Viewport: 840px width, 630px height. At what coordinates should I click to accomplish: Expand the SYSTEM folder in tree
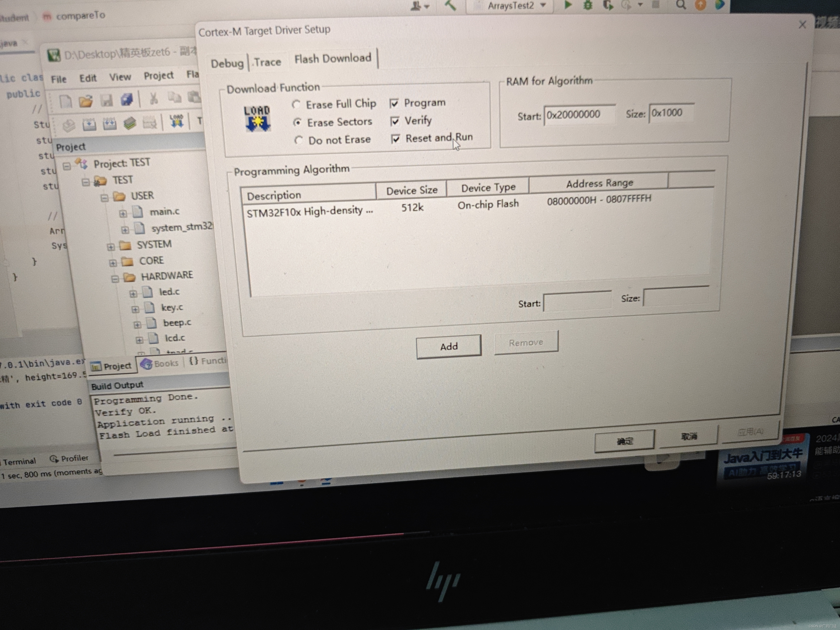(x=111, y=247)
